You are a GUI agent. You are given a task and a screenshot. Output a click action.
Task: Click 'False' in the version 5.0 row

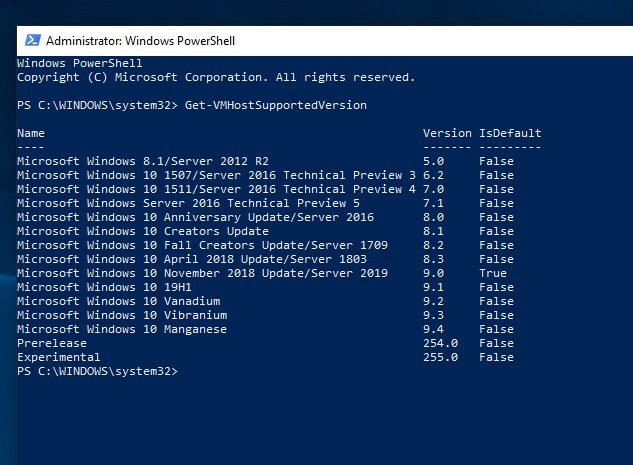pyautogui.click(x=497, y=161)
